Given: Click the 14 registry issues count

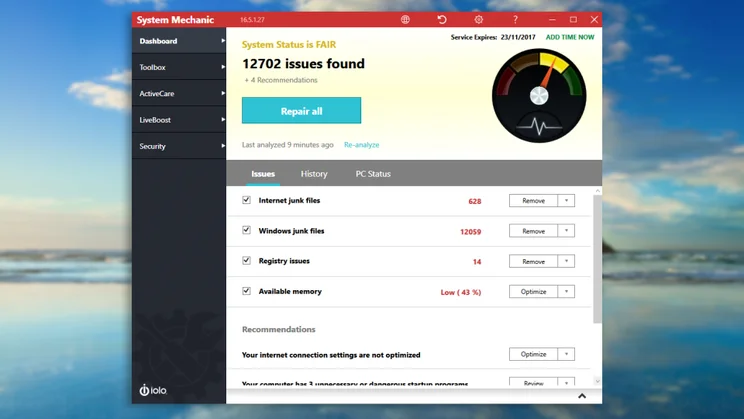Looking at the screenshot, I should pyautogui.click(x=477, y=262).
